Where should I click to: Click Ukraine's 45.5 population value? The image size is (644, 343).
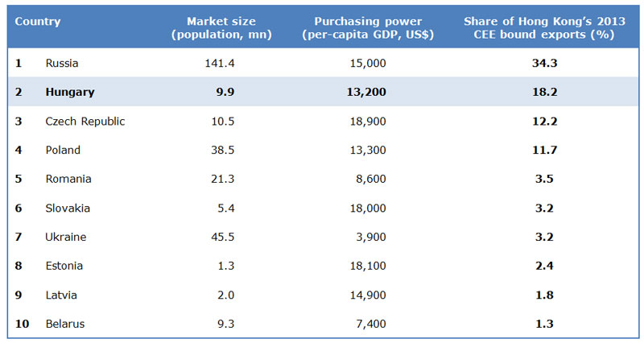223,237
